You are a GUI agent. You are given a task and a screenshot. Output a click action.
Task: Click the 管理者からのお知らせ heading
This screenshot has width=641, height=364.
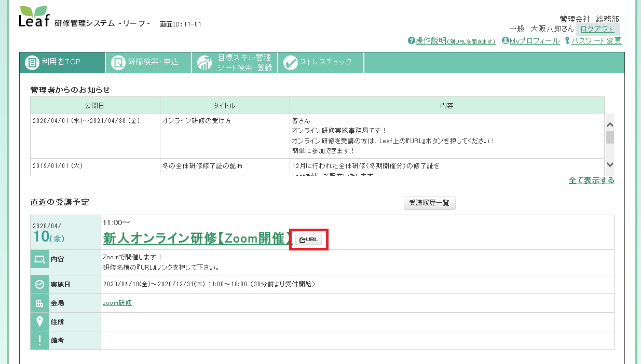pyautogui.click(x=70, y=90)
